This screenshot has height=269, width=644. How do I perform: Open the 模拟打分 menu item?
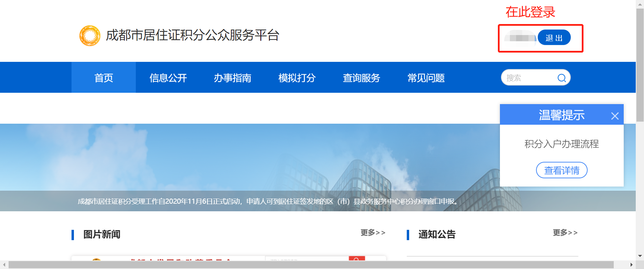coord(297,78)
